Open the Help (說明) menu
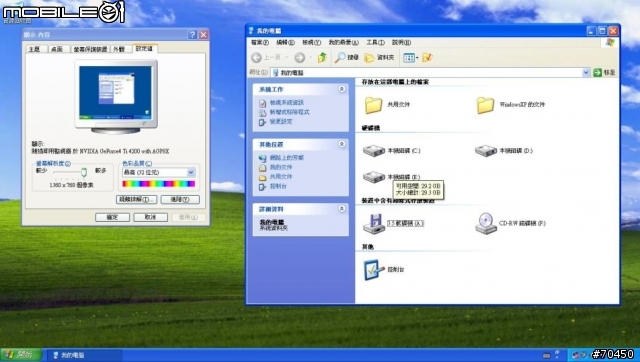The width and height of the screenshot is (640, 362). (x=401, y=42)
